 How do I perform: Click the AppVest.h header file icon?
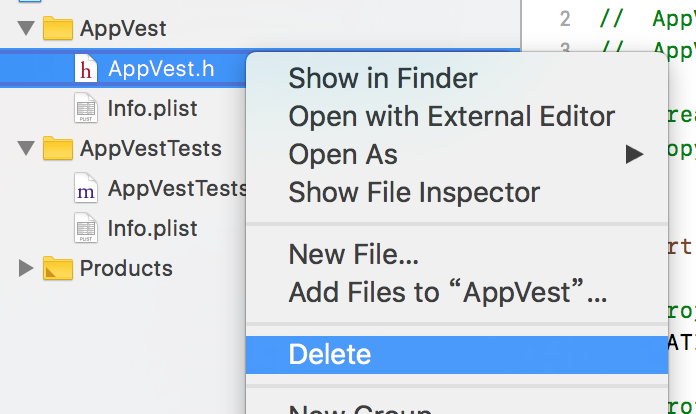(x=88, y=68)
